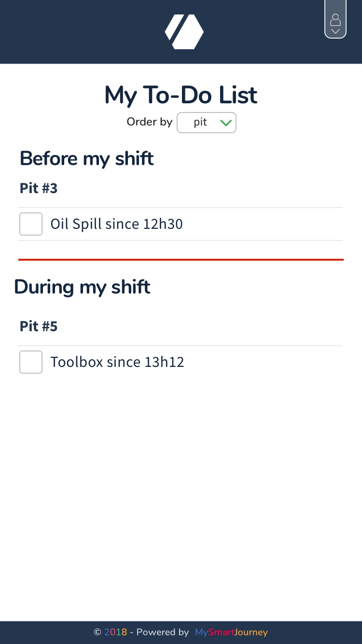
Task: Click the copyright symbol in the footer
Action: (x=97, y=632)
